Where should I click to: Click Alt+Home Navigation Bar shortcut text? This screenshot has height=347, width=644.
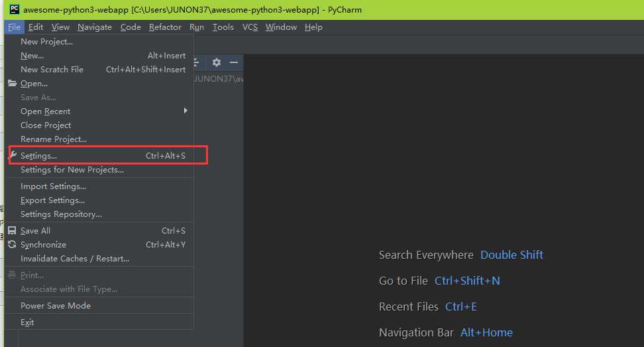coord(486,332)
